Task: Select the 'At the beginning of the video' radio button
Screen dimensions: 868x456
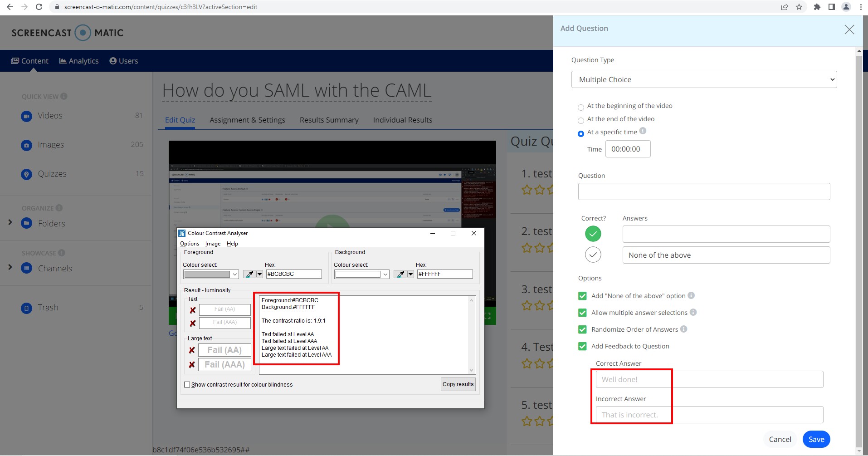Action: point(581,107)
